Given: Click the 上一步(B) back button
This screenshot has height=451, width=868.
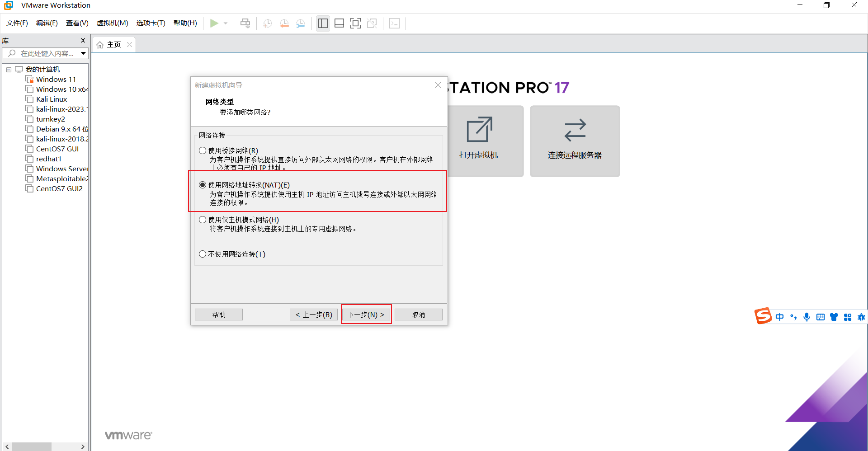Looking at the screenshot, I should pyautogui.click(x=314, y=315).
